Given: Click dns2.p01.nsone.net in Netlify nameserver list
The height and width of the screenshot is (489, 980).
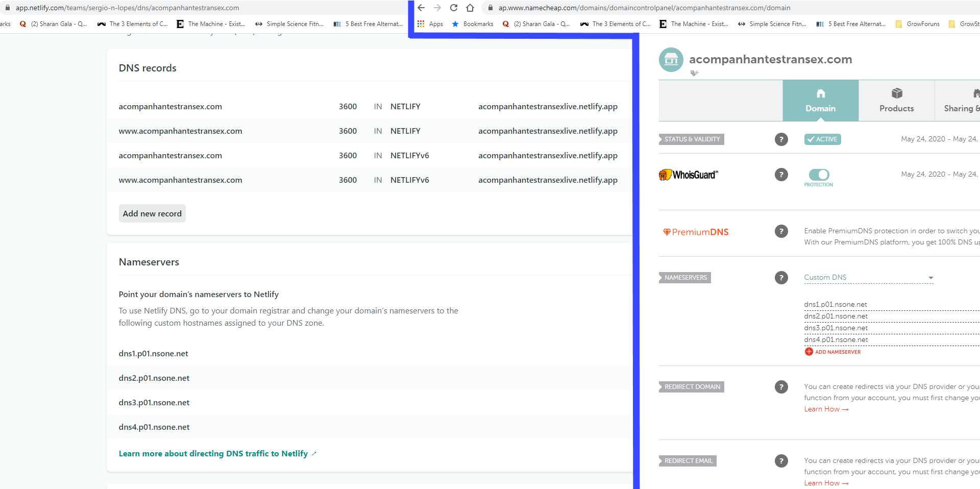Looking at the screenshot, I should pos(154,378).
